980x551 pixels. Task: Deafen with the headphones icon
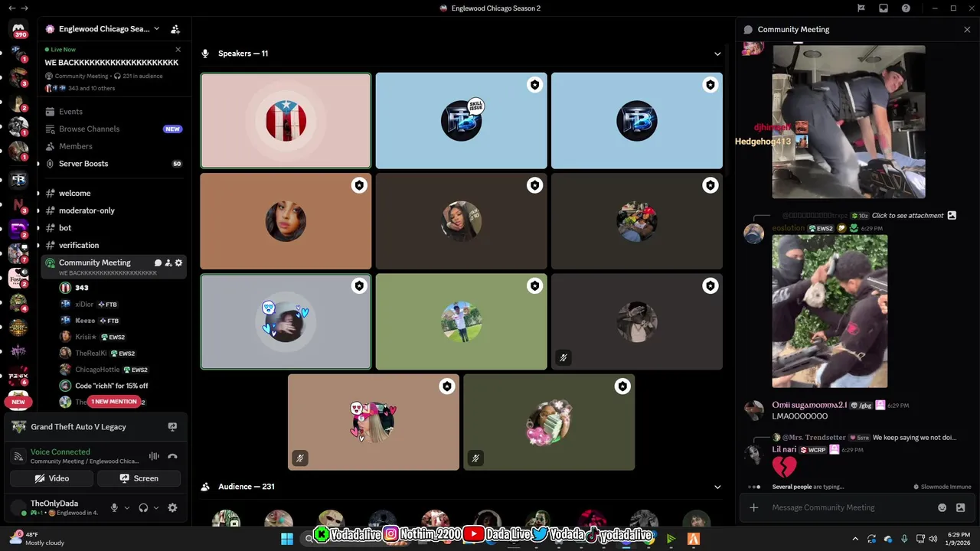pyautogui.click(x=143, y=507)
